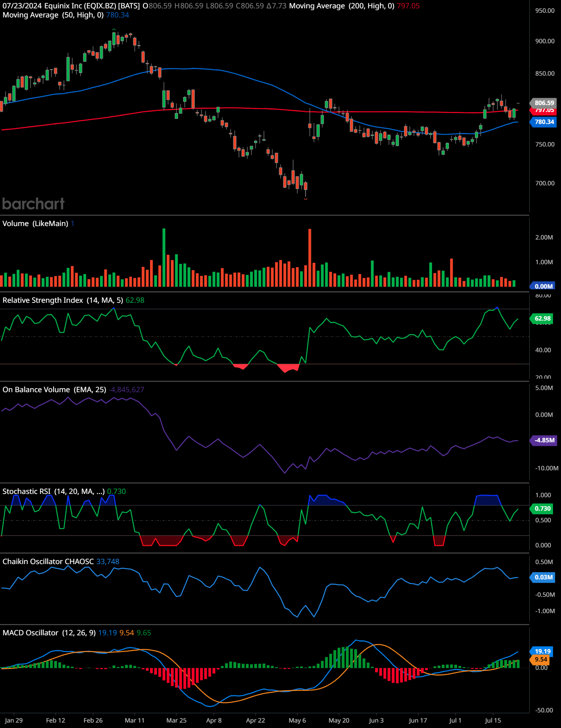Click the Mar 11 date label
561x728 pixels.
point(134,720)
